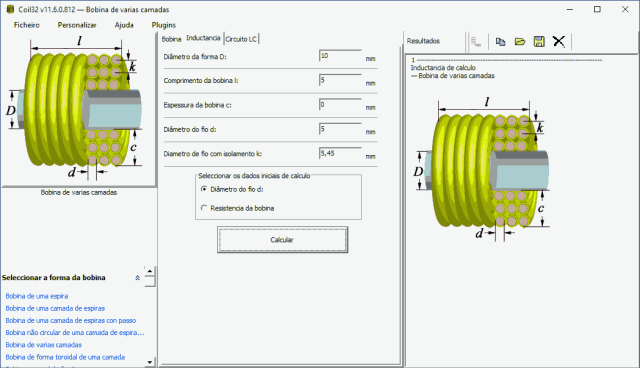
Task: Choose Bobina de forma toroidal de uma camada
Action: coord(65,357)
